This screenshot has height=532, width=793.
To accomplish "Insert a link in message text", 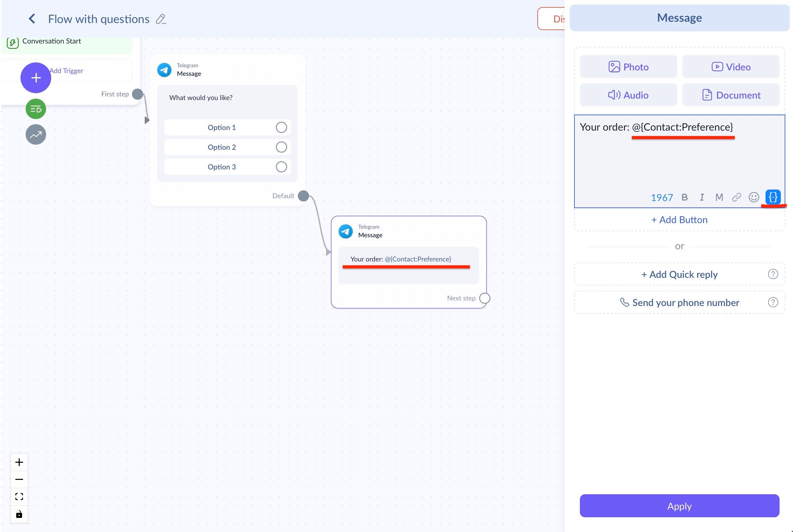I will point(736,197).
